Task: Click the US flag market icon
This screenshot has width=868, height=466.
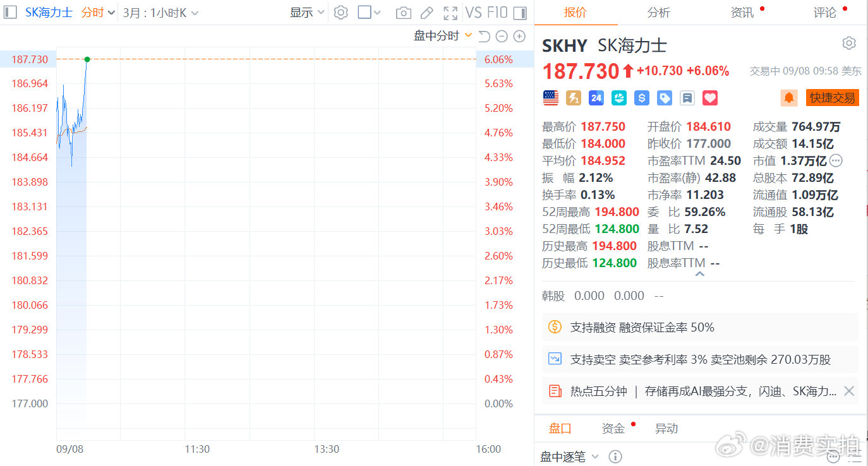Action: (551, 98)
